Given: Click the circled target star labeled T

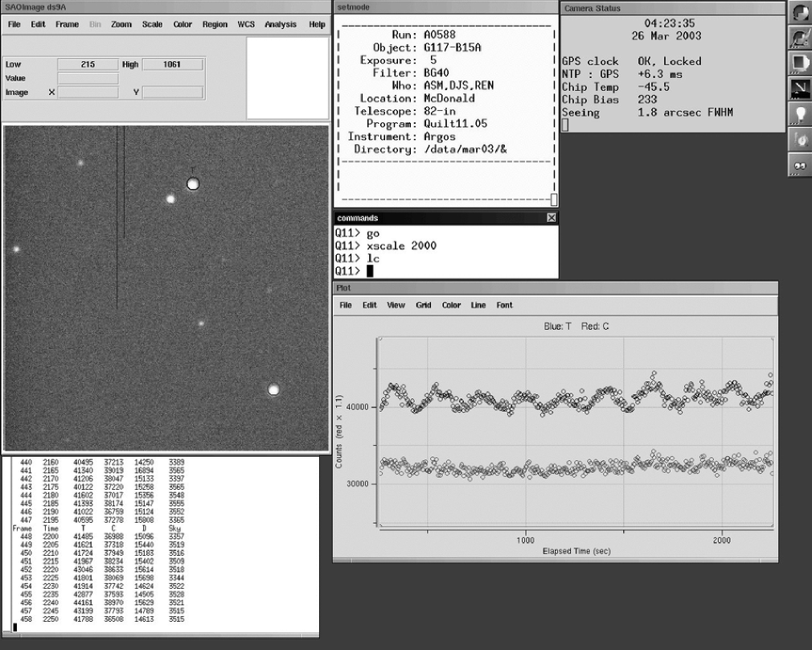Looking at the screenshot, I should tap(193, 184).
